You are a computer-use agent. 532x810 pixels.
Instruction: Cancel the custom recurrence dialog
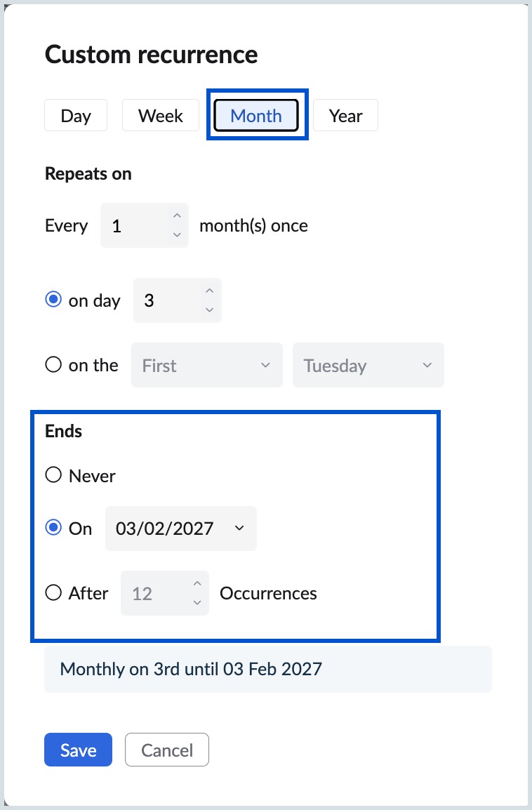point(166,750)
